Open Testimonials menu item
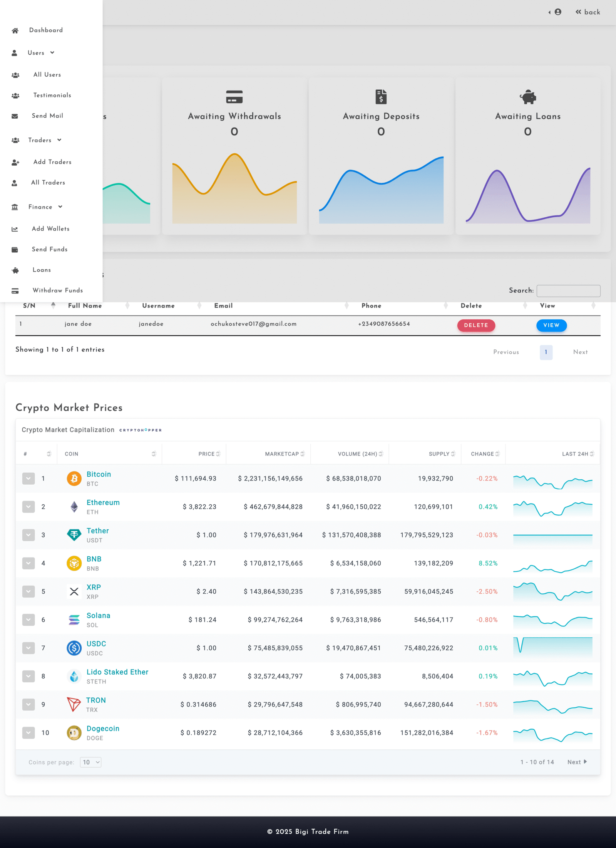Viewport: 616px width, 848px height. click(52, 95)
